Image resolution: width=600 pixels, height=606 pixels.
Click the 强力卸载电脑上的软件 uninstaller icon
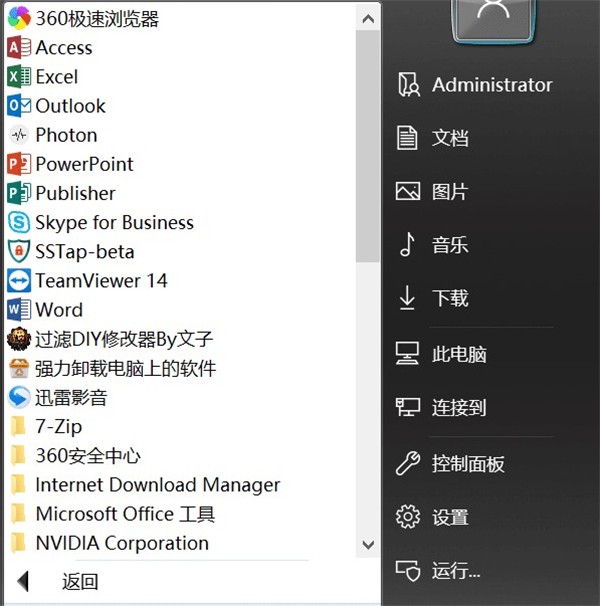tap(19, 368)
